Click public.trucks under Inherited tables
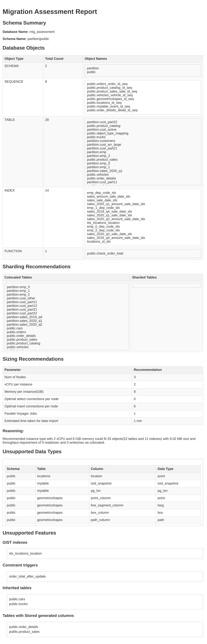This screenshot has width=207, height=644. [18, 604]
